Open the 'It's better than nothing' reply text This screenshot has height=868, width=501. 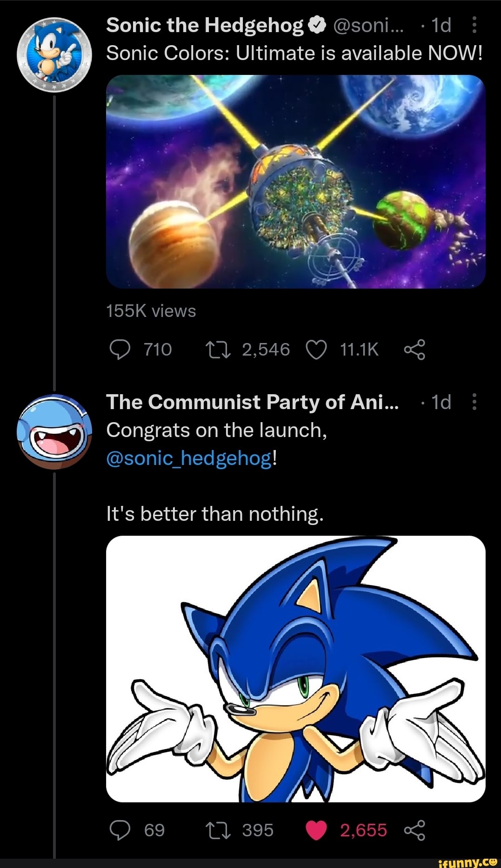point(214,514)
